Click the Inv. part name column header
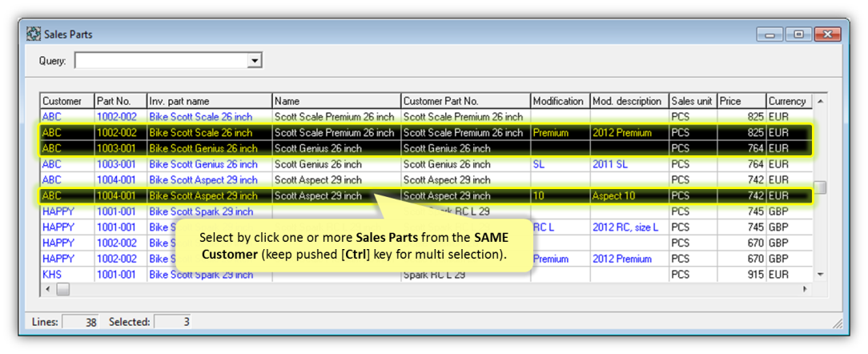The image size is (868, 354). click(209, 102)
